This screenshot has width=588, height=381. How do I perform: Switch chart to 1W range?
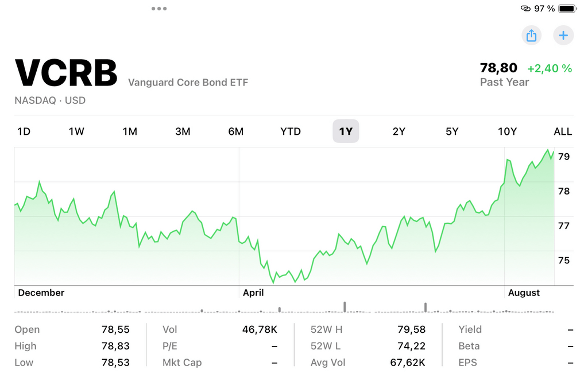click(x=76, y=131)
